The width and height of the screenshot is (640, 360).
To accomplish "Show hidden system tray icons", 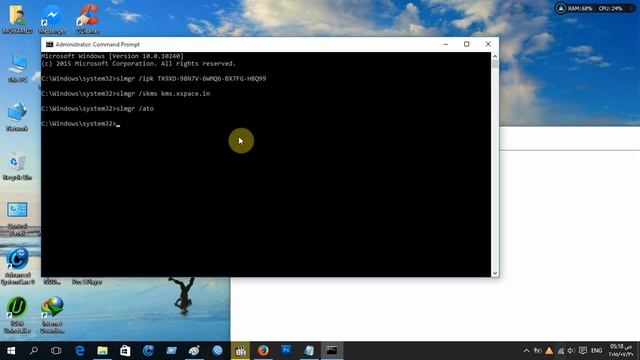I will [527, 351].
